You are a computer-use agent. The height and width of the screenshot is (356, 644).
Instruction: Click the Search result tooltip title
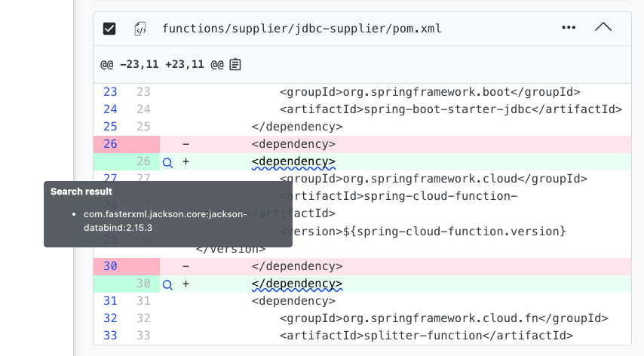(x=81, y=192)
